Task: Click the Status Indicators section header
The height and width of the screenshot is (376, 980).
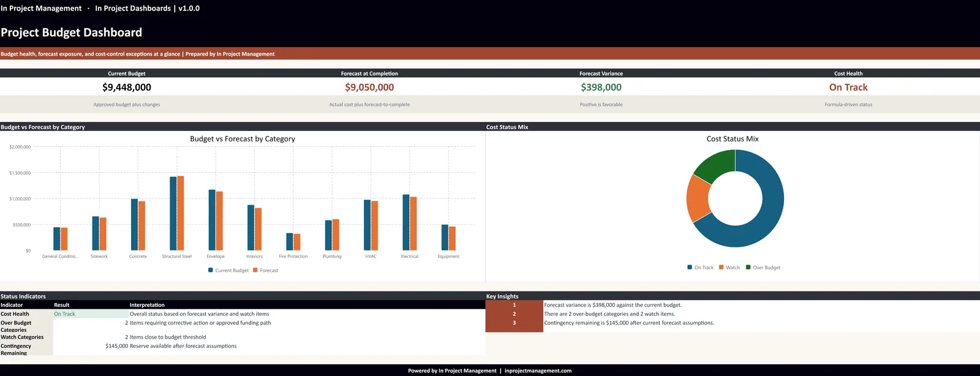Action: coord(23,296)
